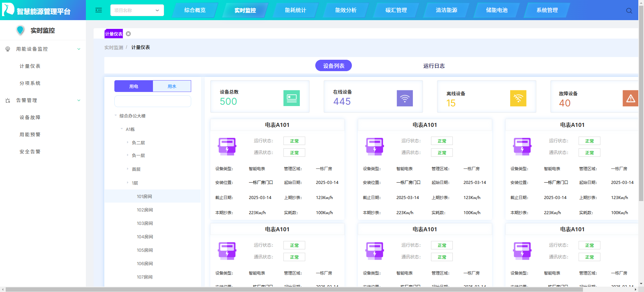Click the 实时监测 breadcrumb link
Screen dimensions: 644x292
[x=114, y=48]
